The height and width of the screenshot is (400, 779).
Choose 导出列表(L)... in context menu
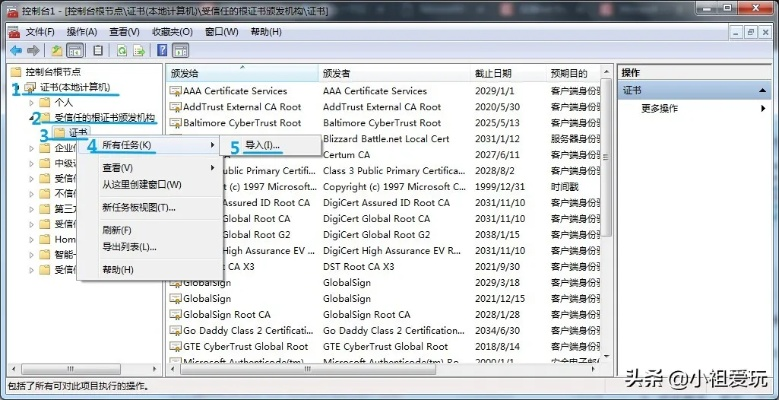click(150, 247)
